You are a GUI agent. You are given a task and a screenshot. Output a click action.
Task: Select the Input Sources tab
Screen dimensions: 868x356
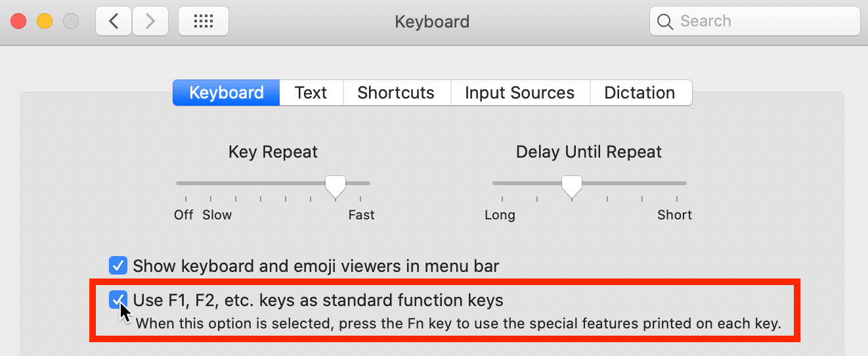pos(519,93)
